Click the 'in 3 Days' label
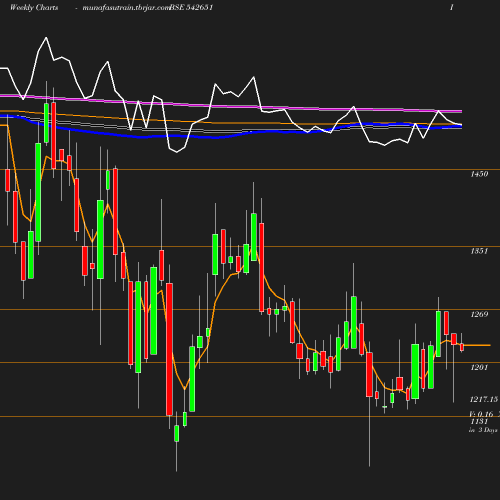The width and height of the screenshot is (500, 500). click(x=483, y=430)
